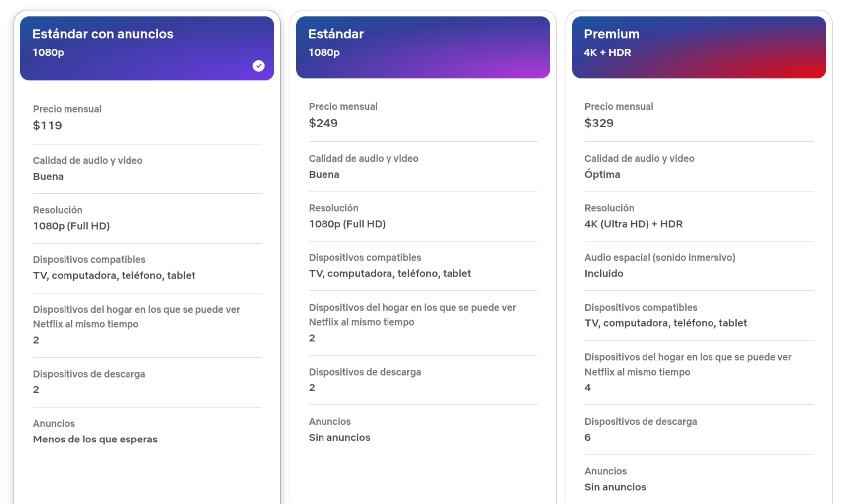Click the $249 monthly price

(x=323, y=123)
